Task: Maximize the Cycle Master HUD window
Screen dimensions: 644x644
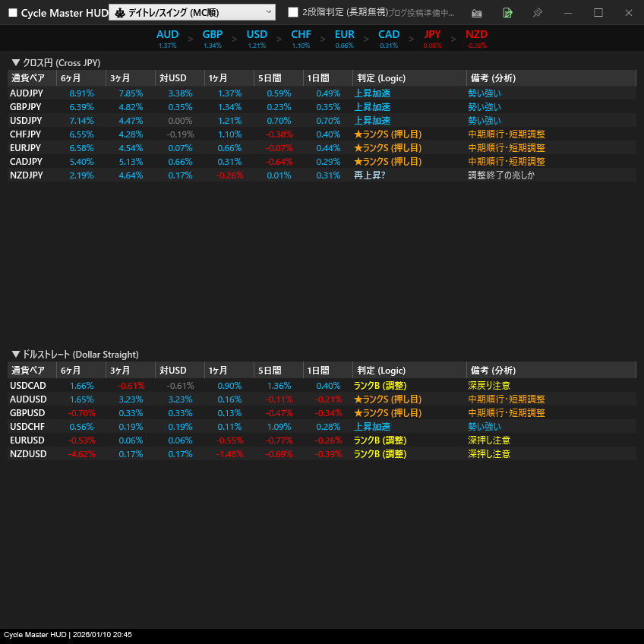Action: click(x=598, y=13)
